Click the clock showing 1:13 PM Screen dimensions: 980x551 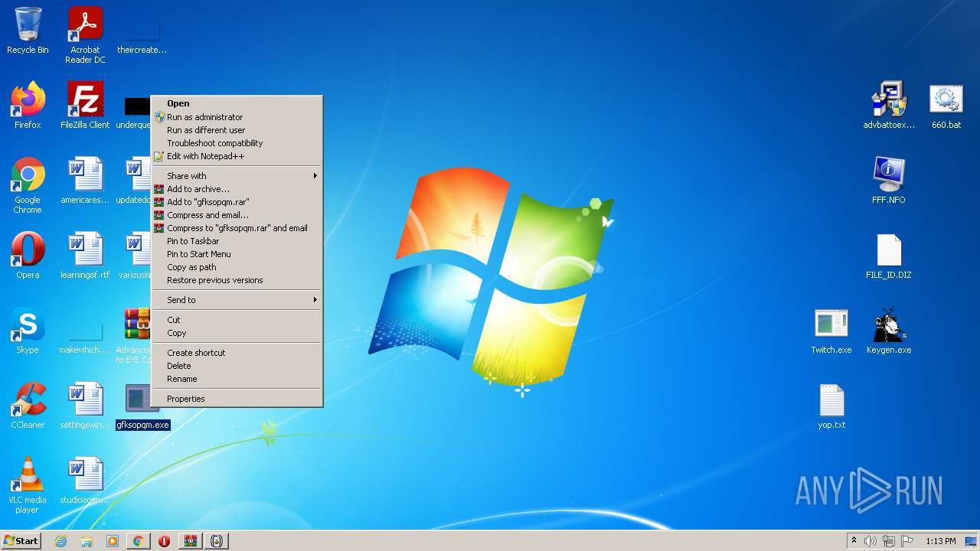tap(940, 541)
